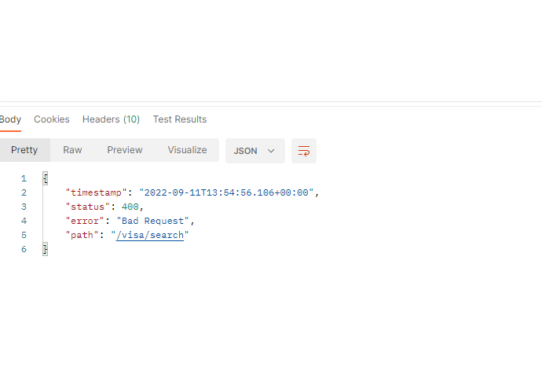
Task: Open the Test Results tab
Action: (180, 119)
